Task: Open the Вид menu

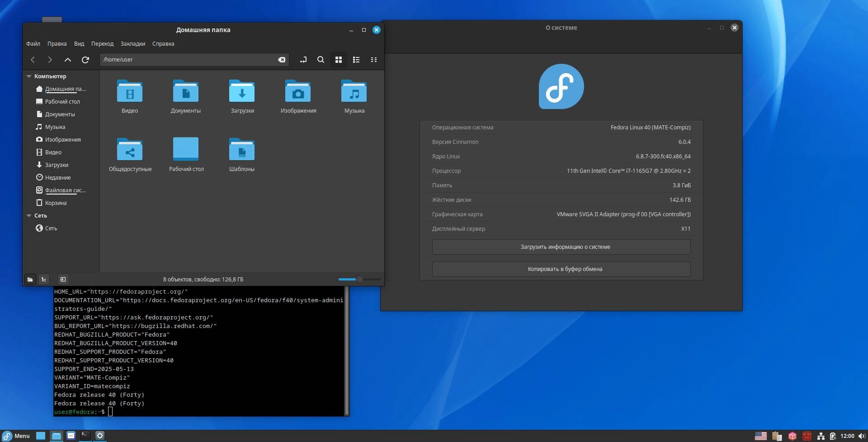Action: (x=79, y=44)
